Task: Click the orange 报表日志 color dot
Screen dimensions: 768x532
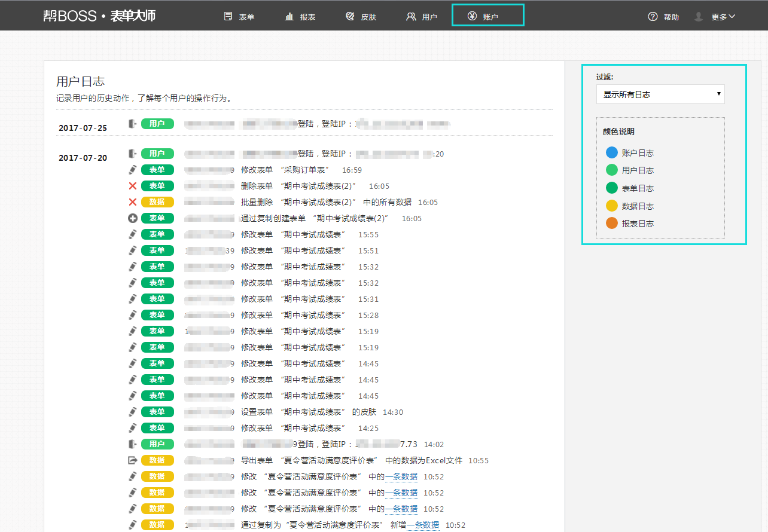Action: pos(611,224)
